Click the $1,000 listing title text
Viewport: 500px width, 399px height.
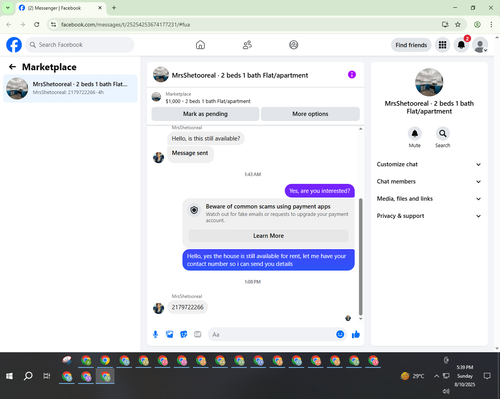pos(208,101)
